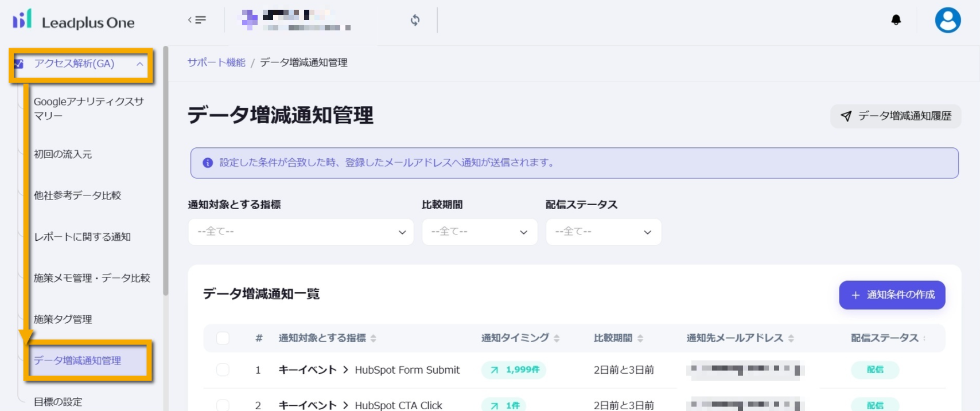Tick the checkbox for row 2
The width and height of the screenshot is (980, 411).
point(223,405)
